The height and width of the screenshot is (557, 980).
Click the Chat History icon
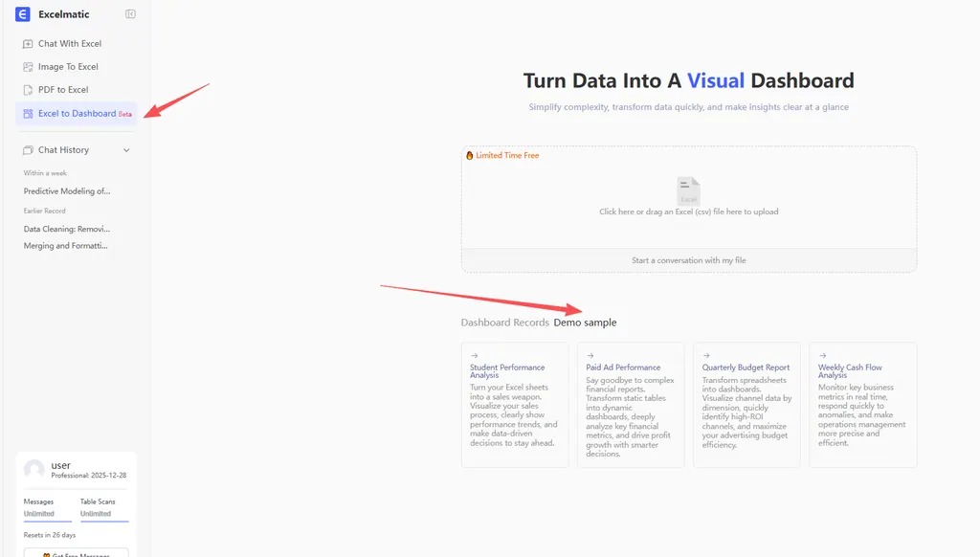pyautogui.click(x=28, y=150)
